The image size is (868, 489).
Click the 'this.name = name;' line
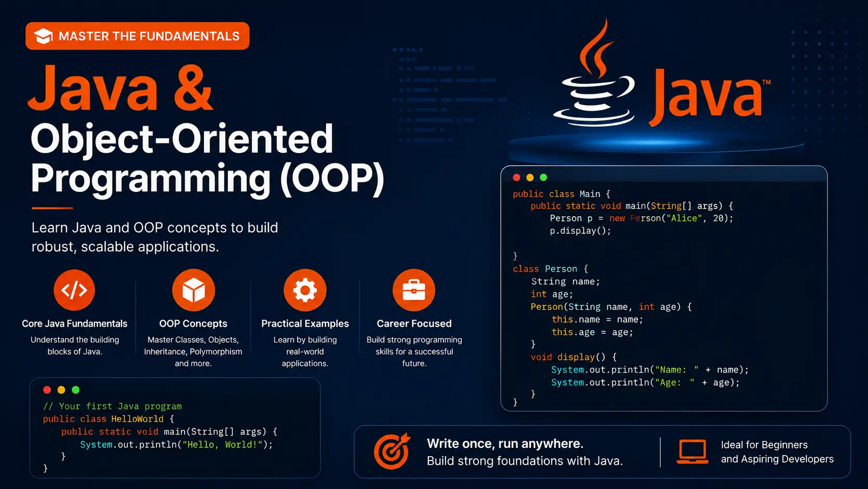[598, 320]
